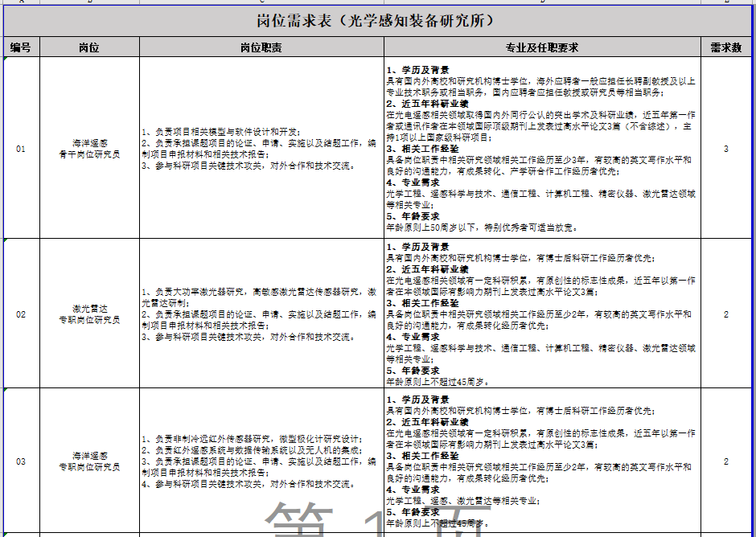Select the 需求数 value 3 for row 01
The width and height of the screenshot is (756, 537).
click(x=726, y=148)
